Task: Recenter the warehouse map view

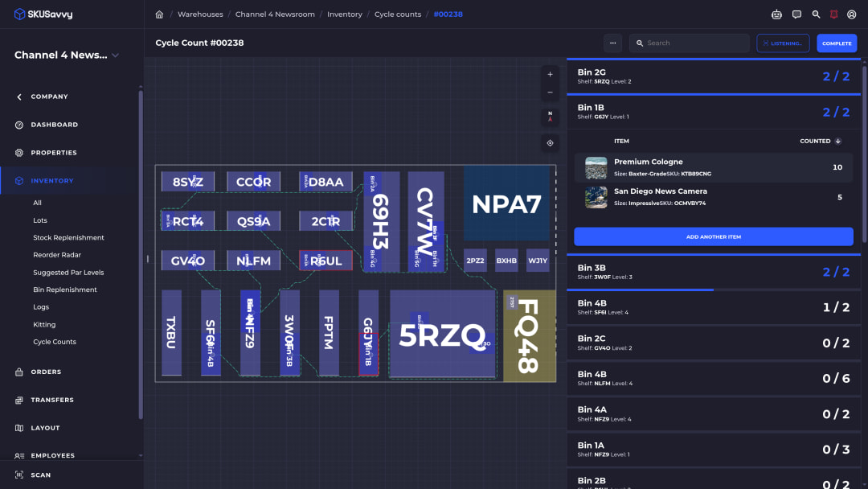Action: pos(550,143)
